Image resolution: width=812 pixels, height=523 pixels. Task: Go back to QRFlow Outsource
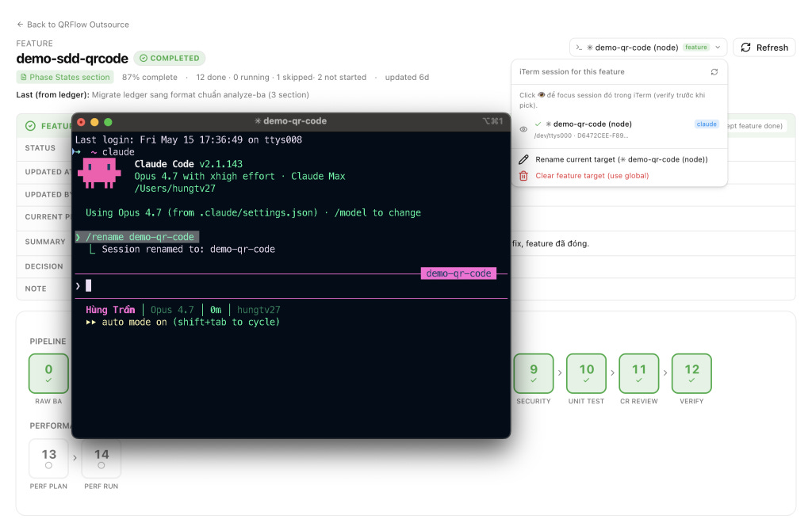coord(72,25)
